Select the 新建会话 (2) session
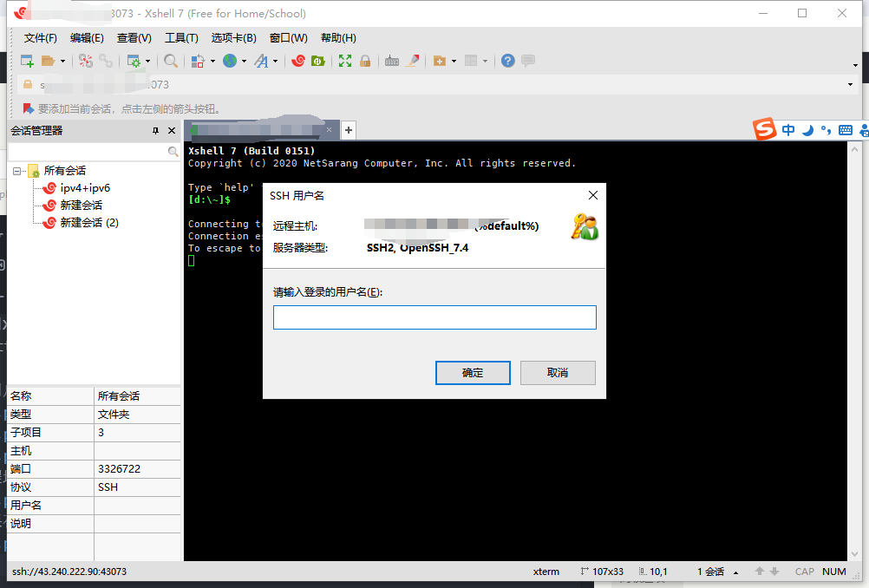869x588 pixels. pos(89,222)
